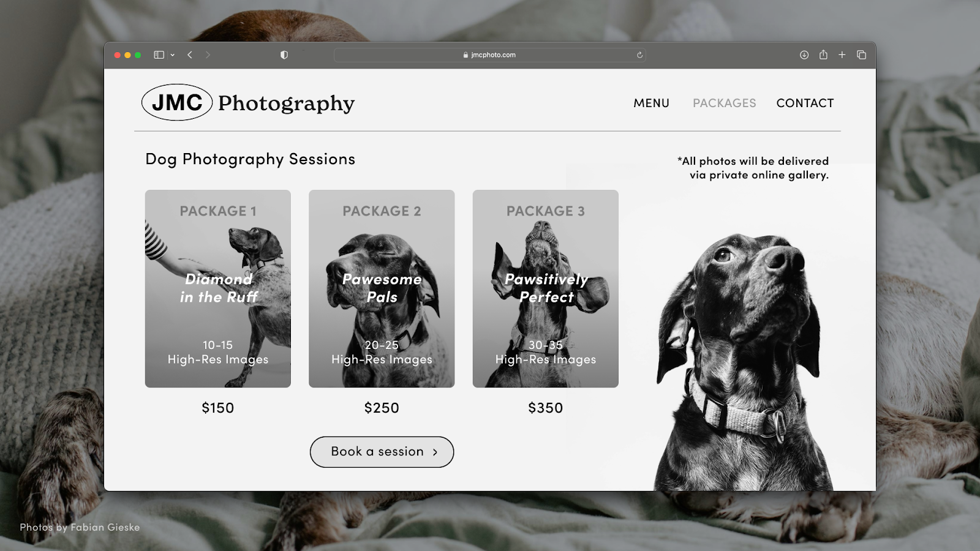Image resolution: width=980 pixels, height=551 pixels.
Task: Show the tab overview icon
Action: pyautogui.click(x=861, y=55)
